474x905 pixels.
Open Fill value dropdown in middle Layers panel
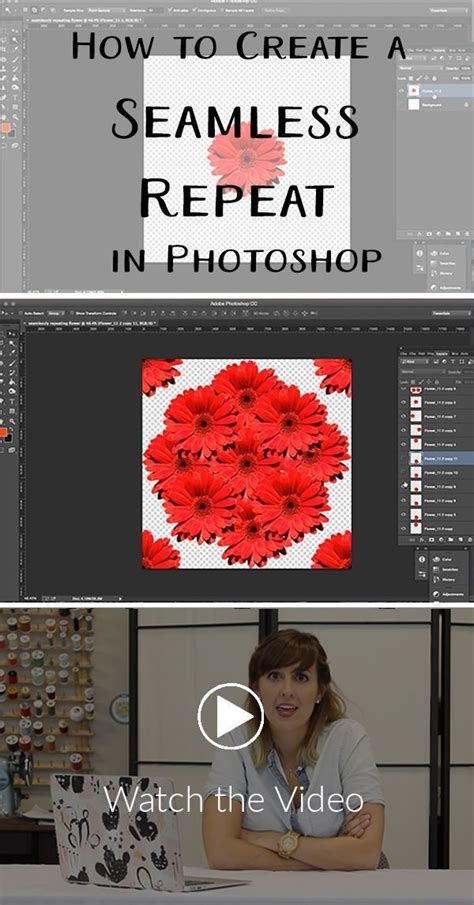coord(468,382)
